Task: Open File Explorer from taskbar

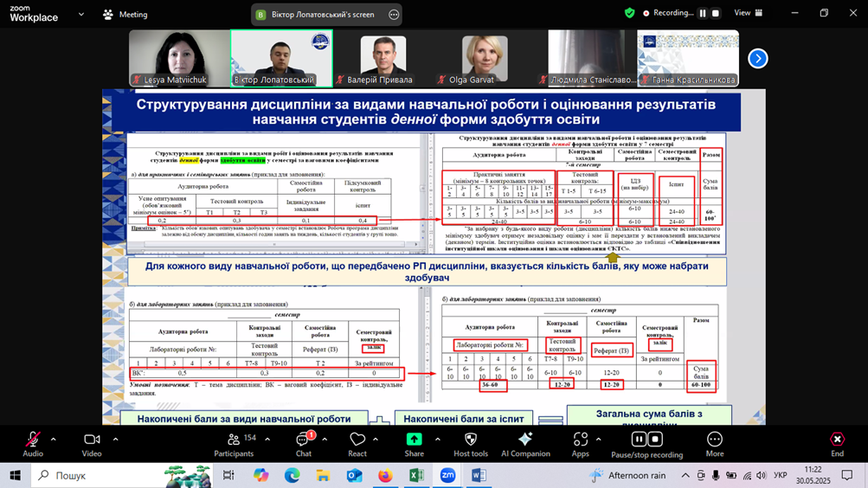Action: pos(323,475)
